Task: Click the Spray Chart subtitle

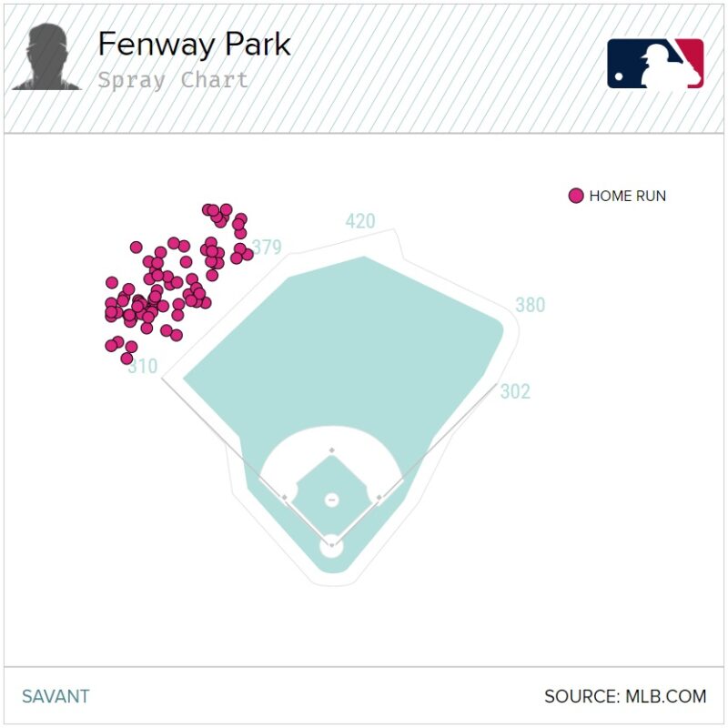Action: coord(173,80)
